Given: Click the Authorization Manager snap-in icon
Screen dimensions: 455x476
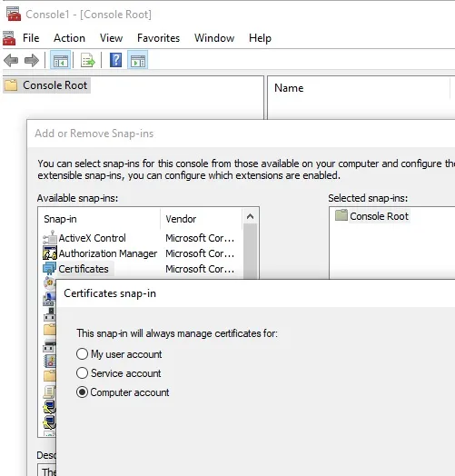Looking at the screenshot, I should (x=49, y=253).
